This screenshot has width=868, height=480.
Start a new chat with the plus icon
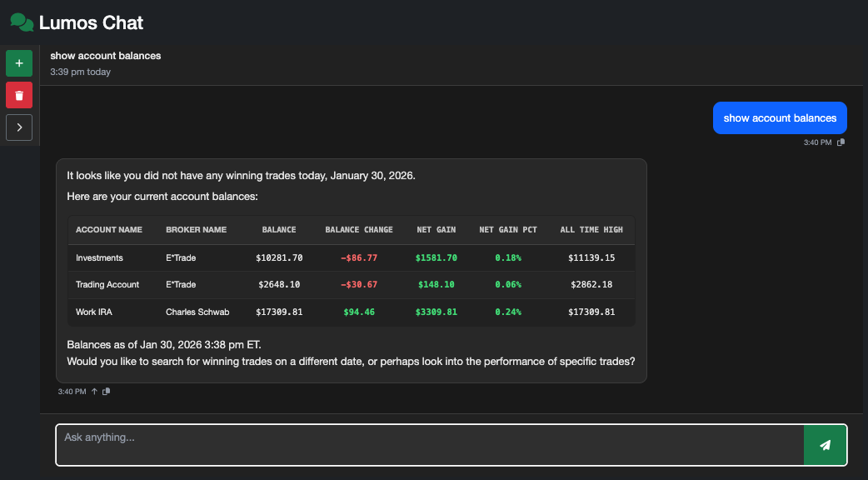pos(18,62)
